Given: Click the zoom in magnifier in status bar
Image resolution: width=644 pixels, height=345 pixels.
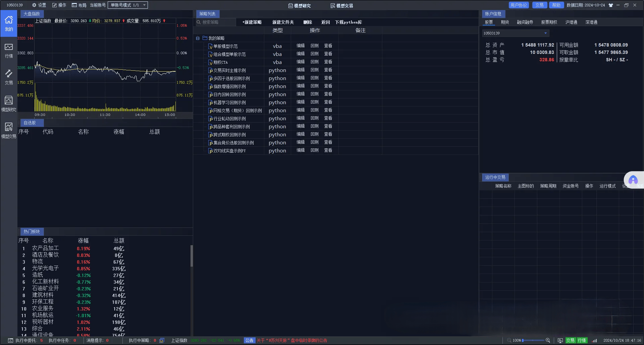Looking at the screenshot, I should [x=548, y=340].
